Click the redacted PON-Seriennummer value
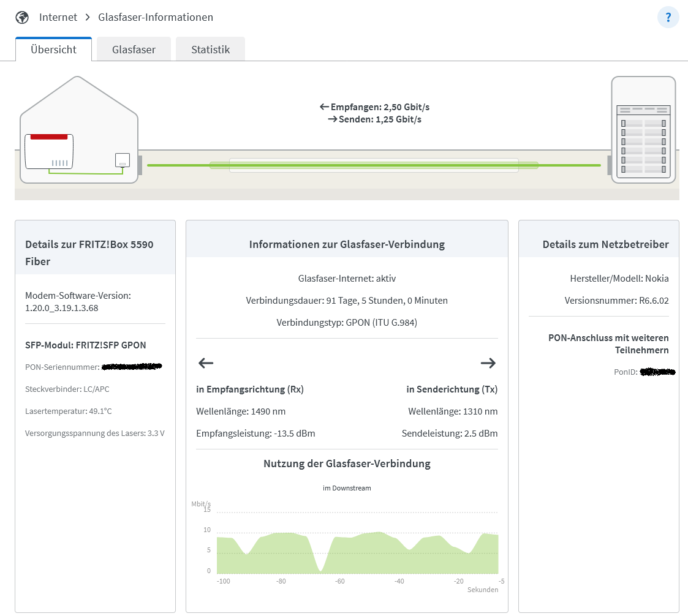The image size is (688, 616). tap(132, 367)
